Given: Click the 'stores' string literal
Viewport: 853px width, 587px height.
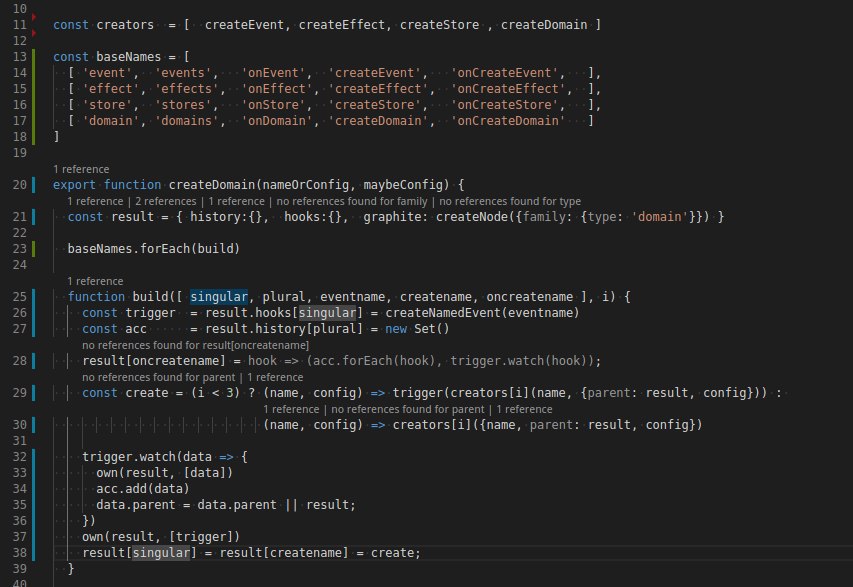Looking at the screenshot, I should point(183,105).
